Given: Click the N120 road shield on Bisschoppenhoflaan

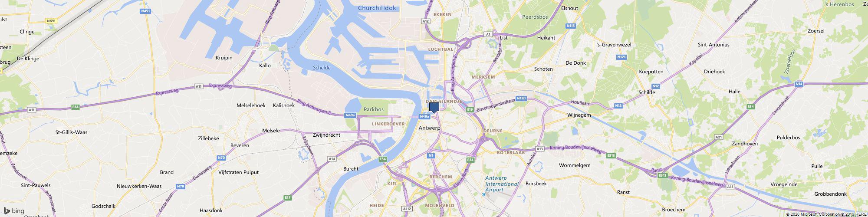Looking at the screenshot, I should coord(521,99).
